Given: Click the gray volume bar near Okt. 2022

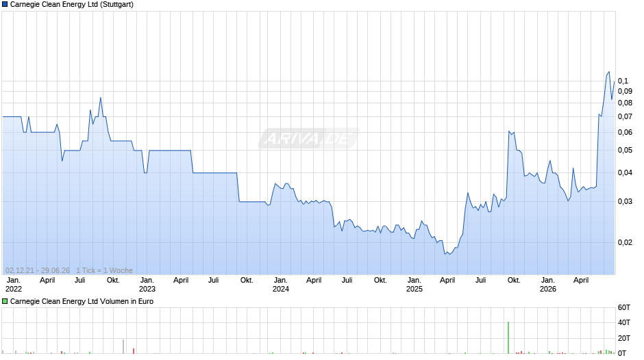Looking at the screenshot, I should [x=123, y=346].
